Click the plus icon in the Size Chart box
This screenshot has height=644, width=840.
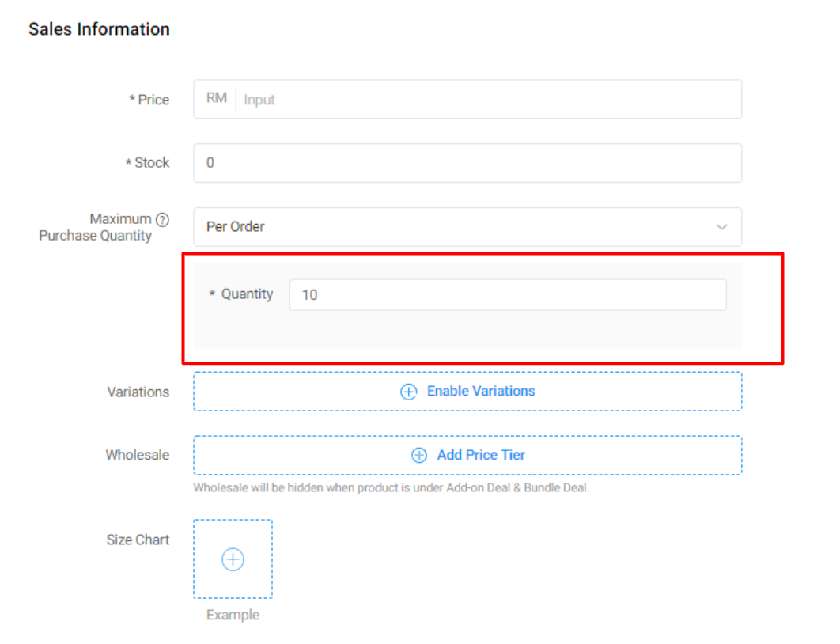point(233,559)
